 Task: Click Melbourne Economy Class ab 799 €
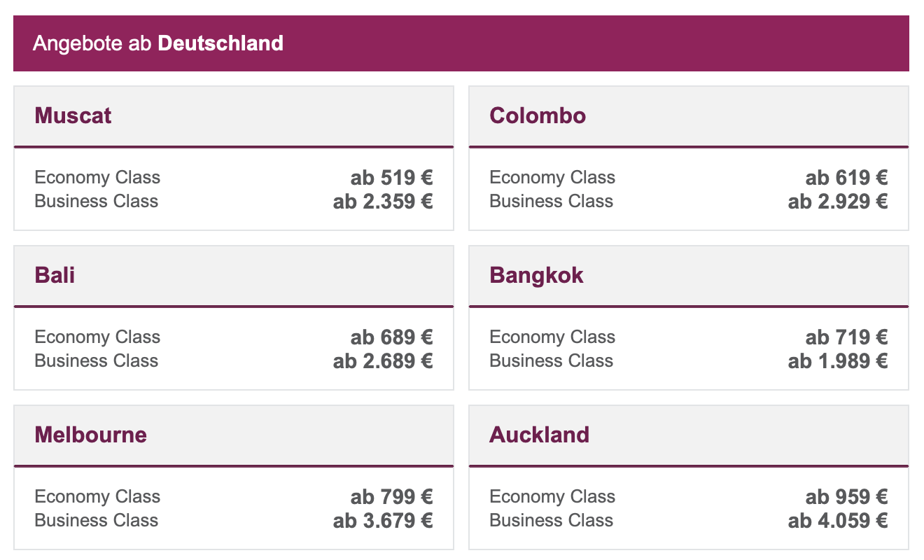(x=391, y=497)
